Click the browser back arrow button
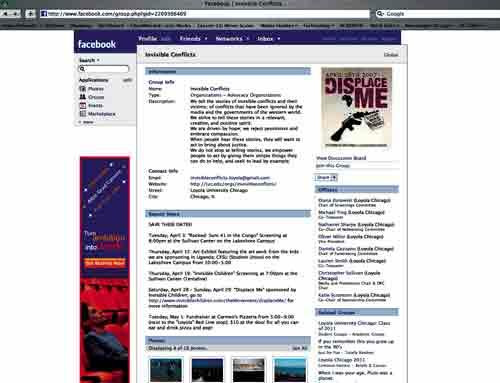Viewport: 500px width, 383px height. click(x=6, y=14)
